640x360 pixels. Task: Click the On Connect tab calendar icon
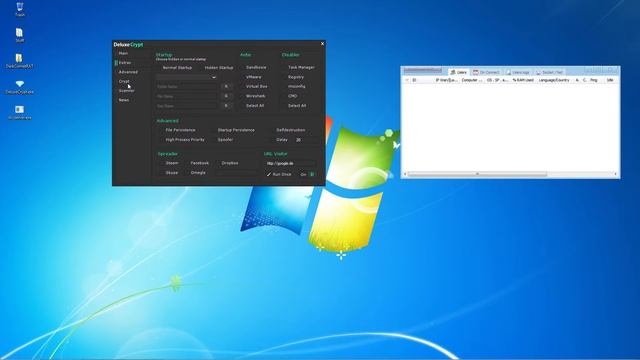pyautogui.click(x=476, y=72)
